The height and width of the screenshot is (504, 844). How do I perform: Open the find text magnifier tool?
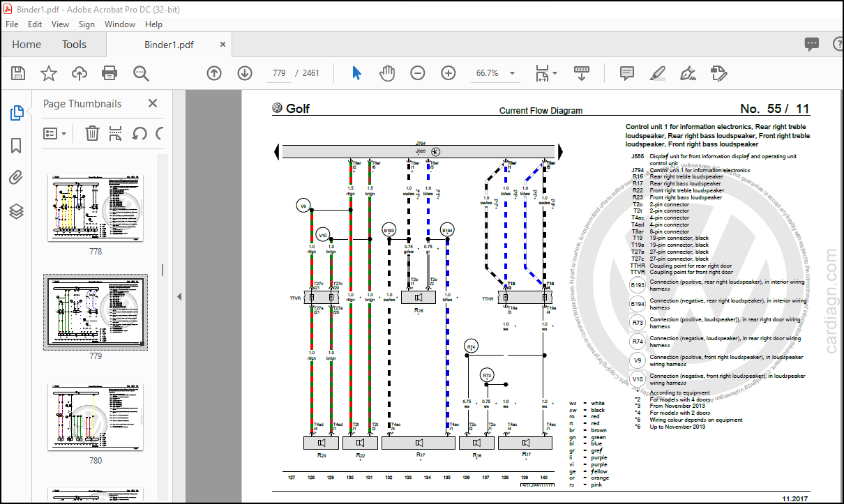(142, 73)
